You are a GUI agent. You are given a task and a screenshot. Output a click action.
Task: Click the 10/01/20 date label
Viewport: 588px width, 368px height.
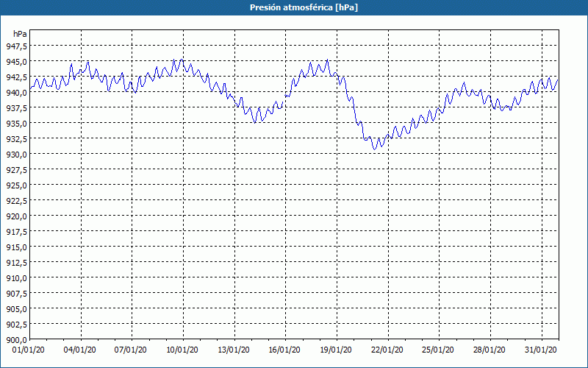[182, 350]
